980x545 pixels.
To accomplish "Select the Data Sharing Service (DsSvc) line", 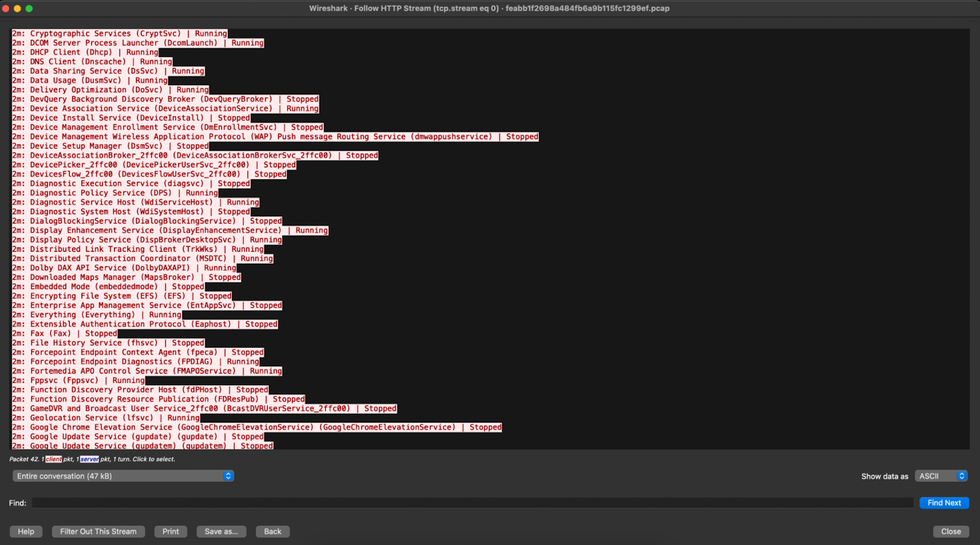I will tap(108, 71).
